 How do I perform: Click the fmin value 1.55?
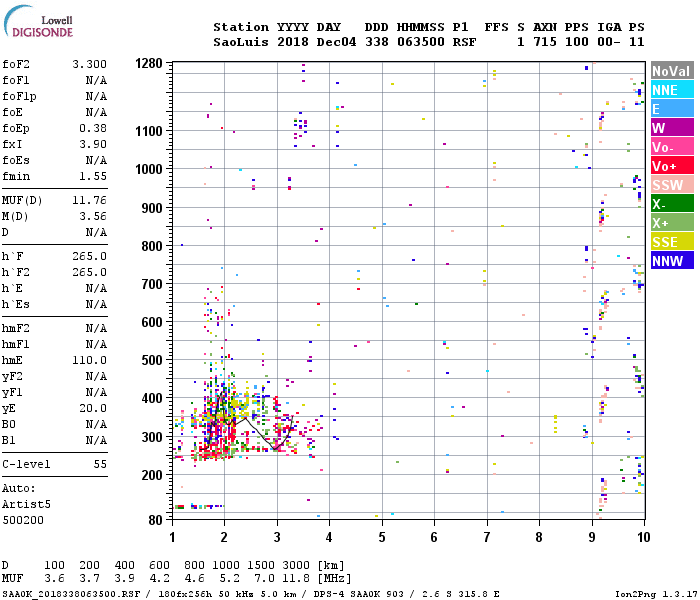pyautogui.click(x=93, y=176)
